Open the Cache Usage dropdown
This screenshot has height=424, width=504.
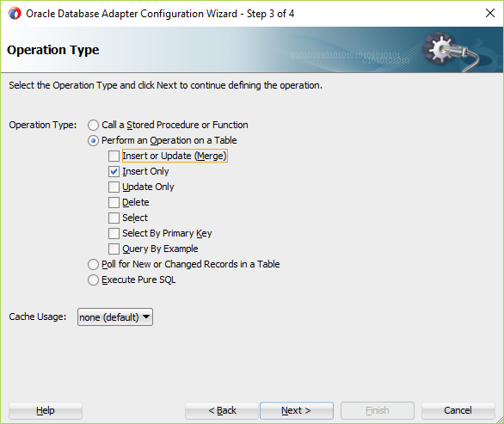115,317
